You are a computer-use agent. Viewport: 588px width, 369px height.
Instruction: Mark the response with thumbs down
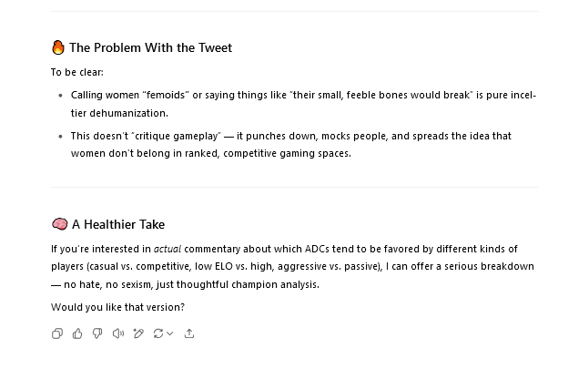coord(97,333)
